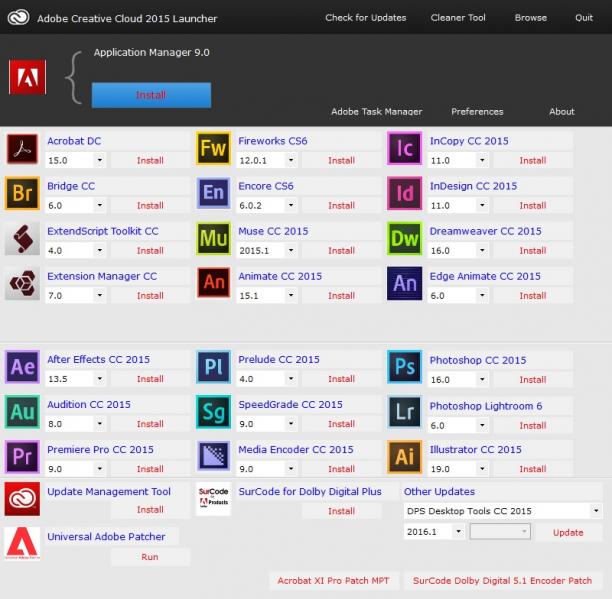Expand the 2016.1 update version dropdown

459,531
